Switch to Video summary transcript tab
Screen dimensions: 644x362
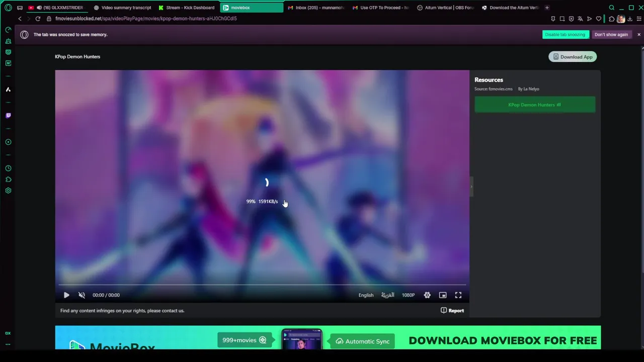[x=123, y=8]
